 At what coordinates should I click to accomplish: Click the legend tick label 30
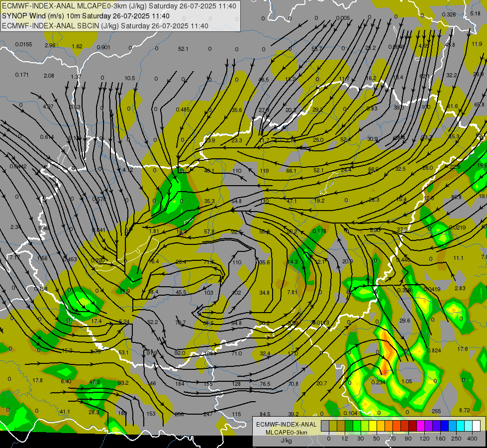pyautogui.click(x=360, y=439)
